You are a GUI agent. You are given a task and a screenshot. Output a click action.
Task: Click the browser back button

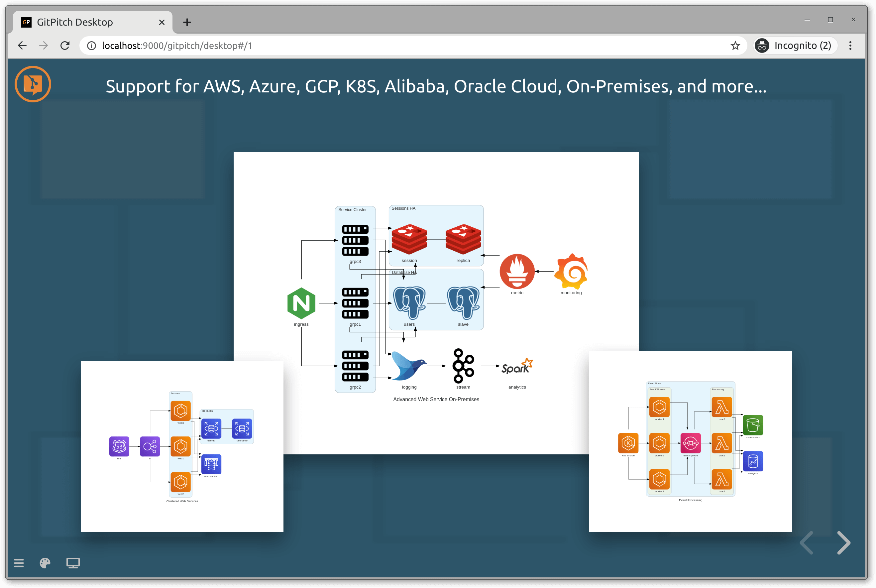pos(22,46)
